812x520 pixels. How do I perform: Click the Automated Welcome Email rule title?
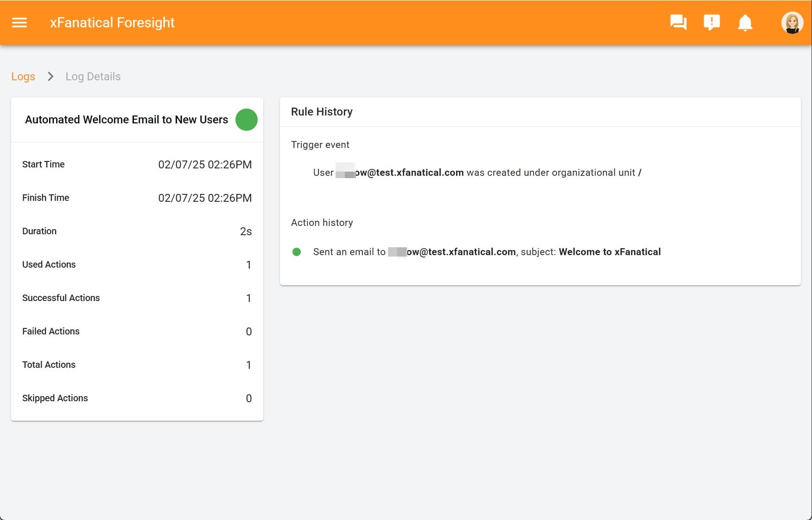[x=127, y=120]
